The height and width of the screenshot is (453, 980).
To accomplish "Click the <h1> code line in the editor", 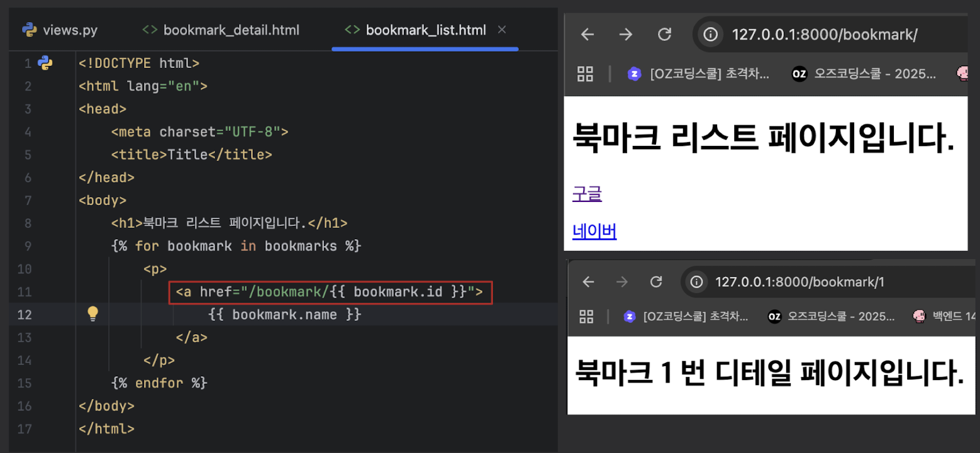I will pyautogui.click(x=229, y=223).
